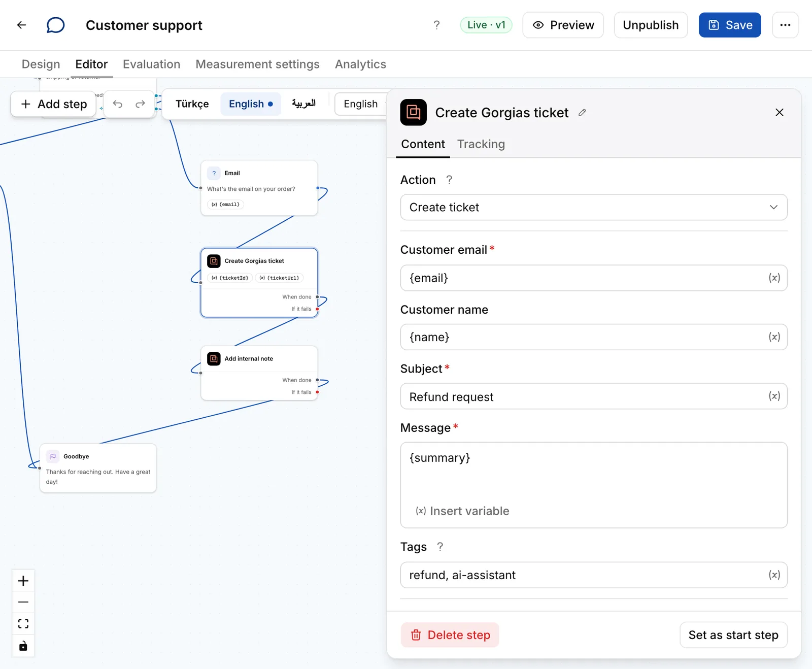Image resolution: width=812 pixels, height=669 pixels.
Task: Open the English language dropdown
Action: click(x=361, y=104)
